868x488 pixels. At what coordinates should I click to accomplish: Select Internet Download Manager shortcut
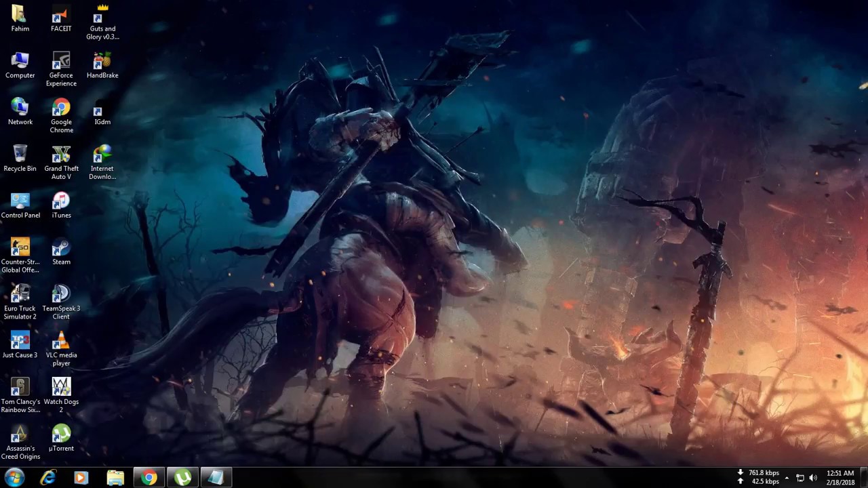pos(102,162)
